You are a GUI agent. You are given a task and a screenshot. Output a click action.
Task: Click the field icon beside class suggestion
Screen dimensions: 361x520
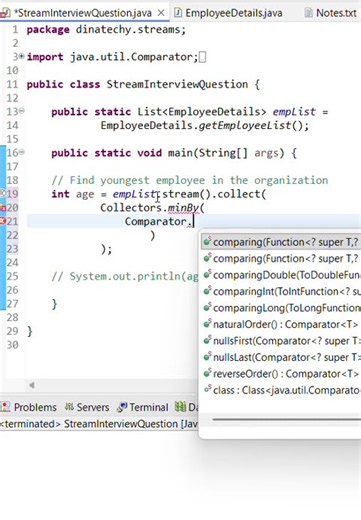pos(208,389)
